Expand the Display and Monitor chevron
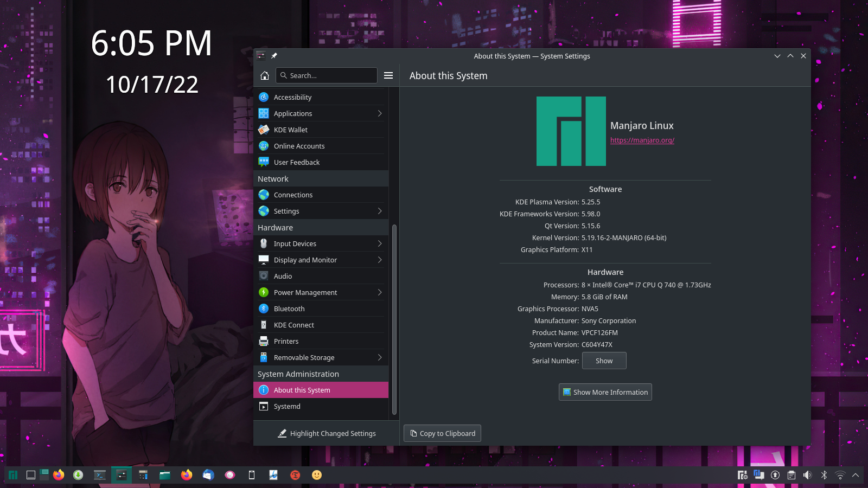 click(380, 260)
